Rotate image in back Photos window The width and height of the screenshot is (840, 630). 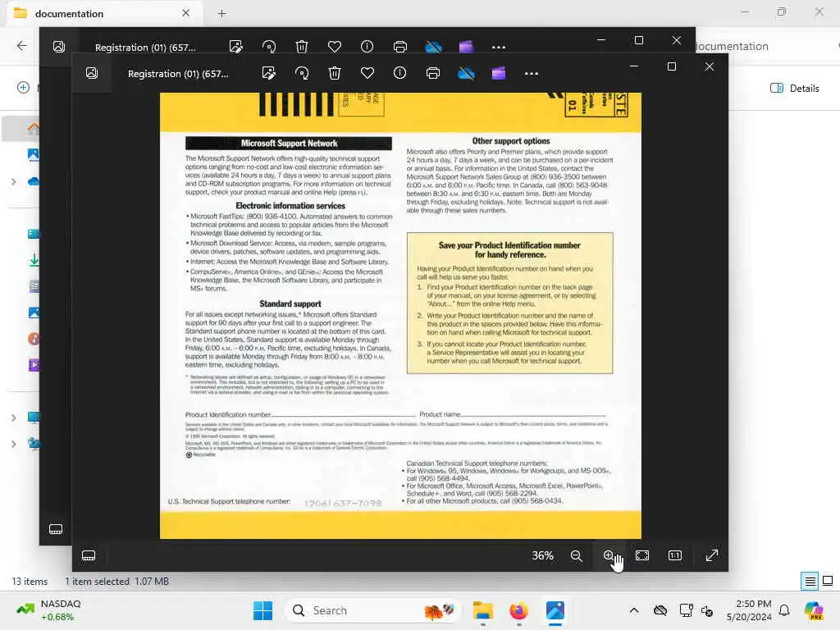(x=269, y=47)
